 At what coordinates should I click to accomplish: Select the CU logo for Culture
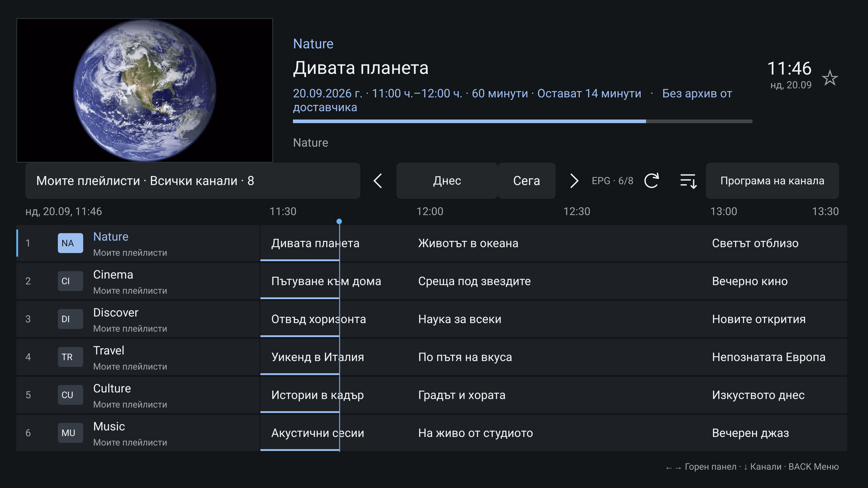click(x=71, y=395)
